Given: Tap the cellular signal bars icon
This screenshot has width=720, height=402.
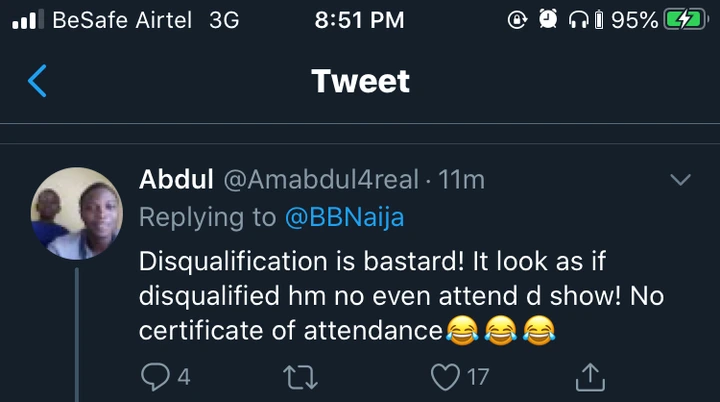Looking at the screenshot, I should click(24, 19).
